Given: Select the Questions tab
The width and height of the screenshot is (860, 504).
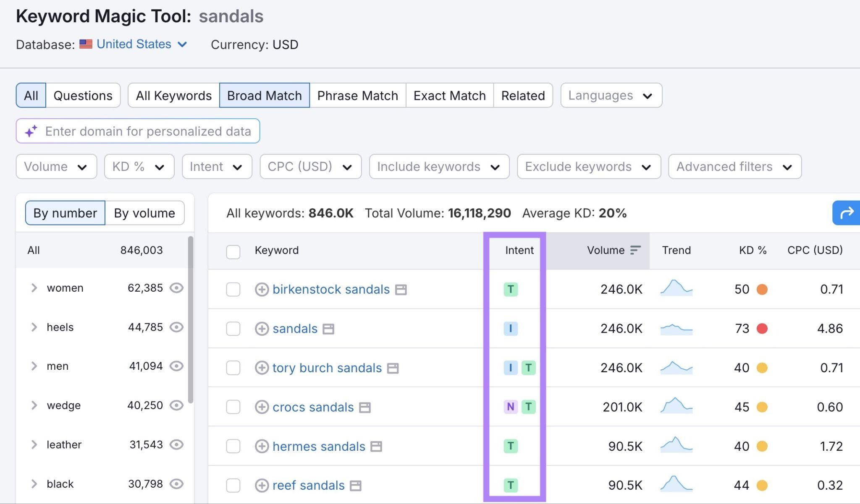Looking at the screenshot, I should click(83, 96).
